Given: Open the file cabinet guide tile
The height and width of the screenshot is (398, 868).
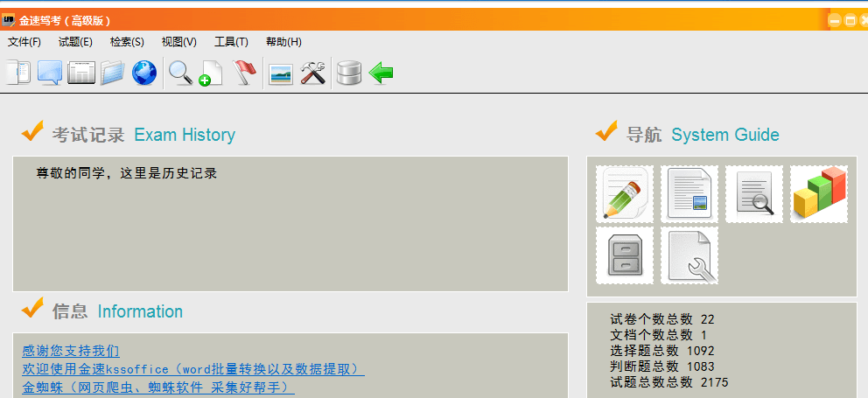Looking at the screenshot, I should (625, 255).
